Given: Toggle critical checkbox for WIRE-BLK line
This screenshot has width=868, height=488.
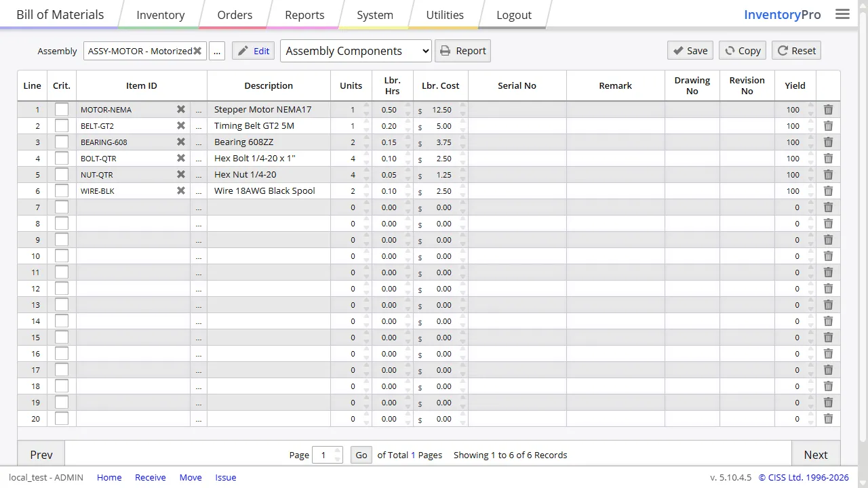Looking at the screenshot, I should tap(62, 190).
